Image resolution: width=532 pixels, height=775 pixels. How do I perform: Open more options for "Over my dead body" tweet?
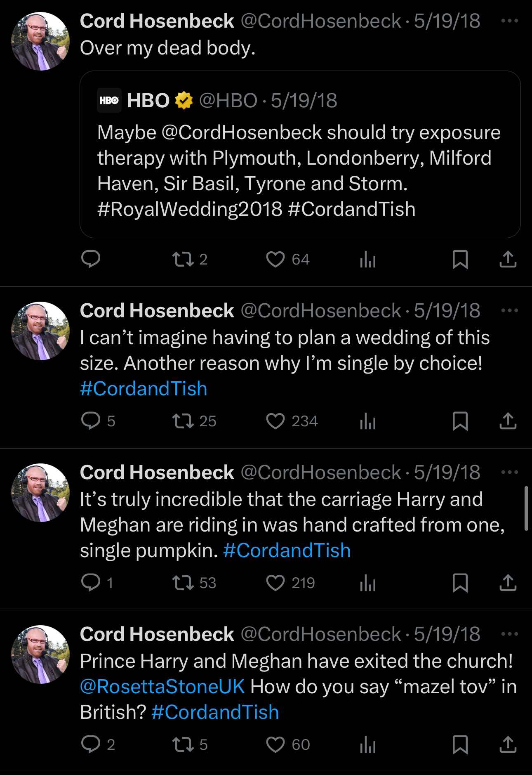point(509,21)
